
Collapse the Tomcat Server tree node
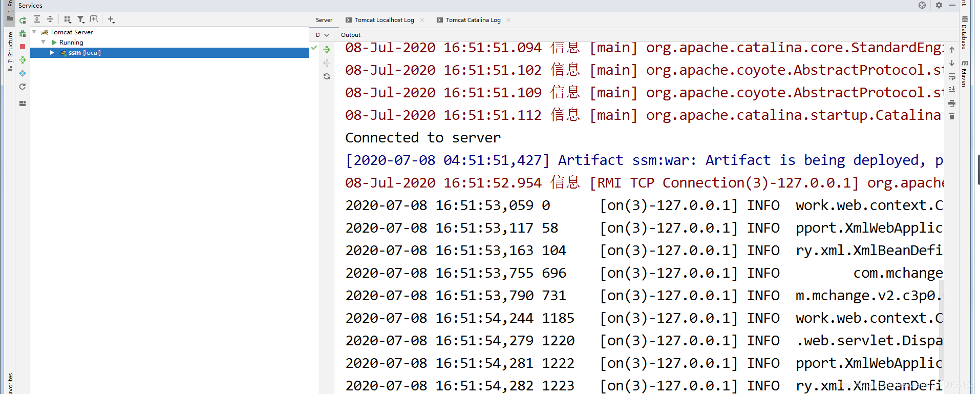[x=34, y=32]
